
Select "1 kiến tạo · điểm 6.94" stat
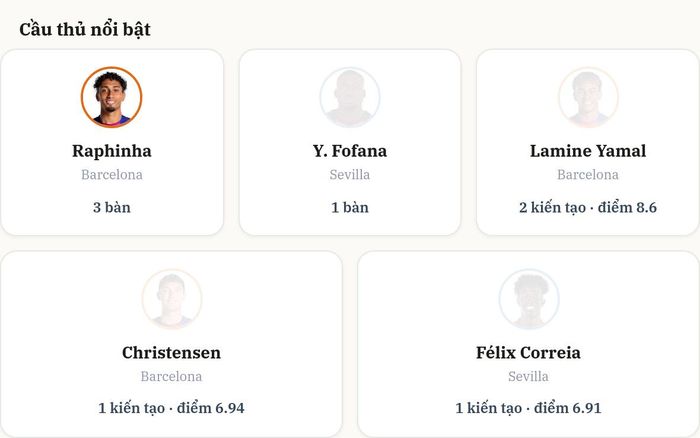pos(171,408)
